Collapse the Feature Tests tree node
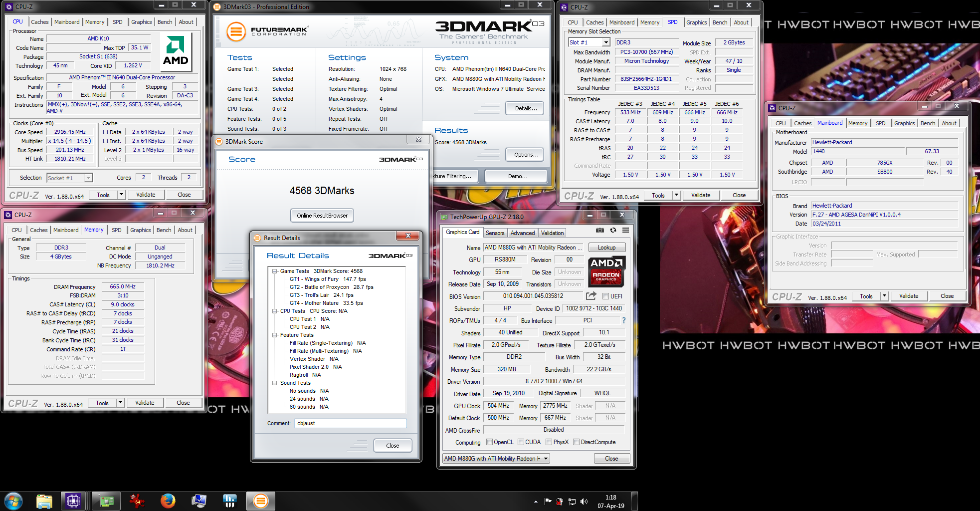This screenshot has height=511, width=980. [x=274, y=335]
